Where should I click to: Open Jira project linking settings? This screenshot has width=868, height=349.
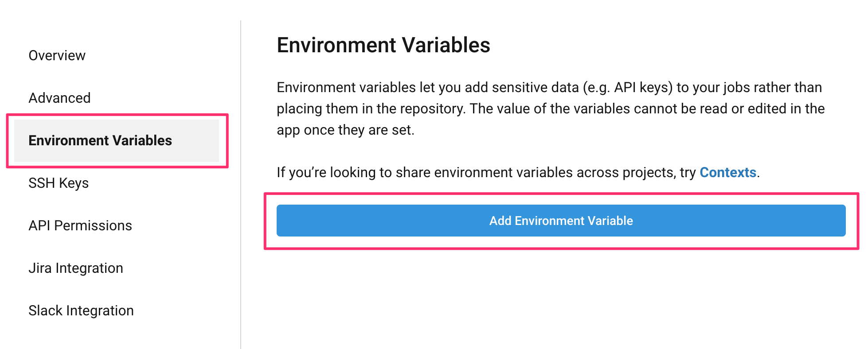(x=76, y=268)
